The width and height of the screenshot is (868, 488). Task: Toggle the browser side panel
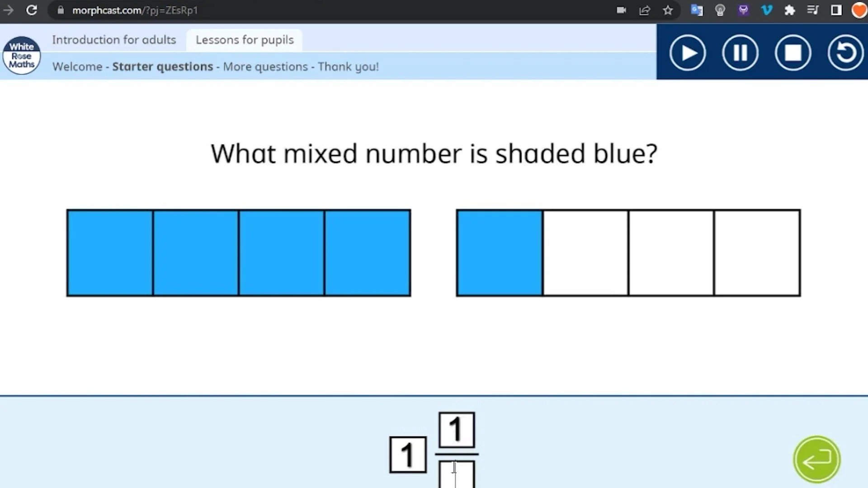pyautogui.click(x=836, y=10)
